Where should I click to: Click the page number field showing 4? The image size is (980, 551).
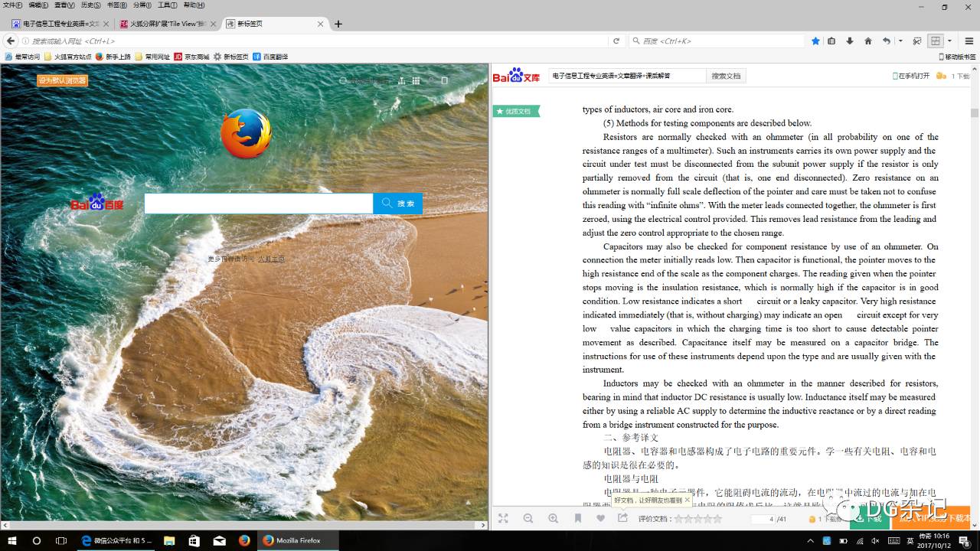763,519
